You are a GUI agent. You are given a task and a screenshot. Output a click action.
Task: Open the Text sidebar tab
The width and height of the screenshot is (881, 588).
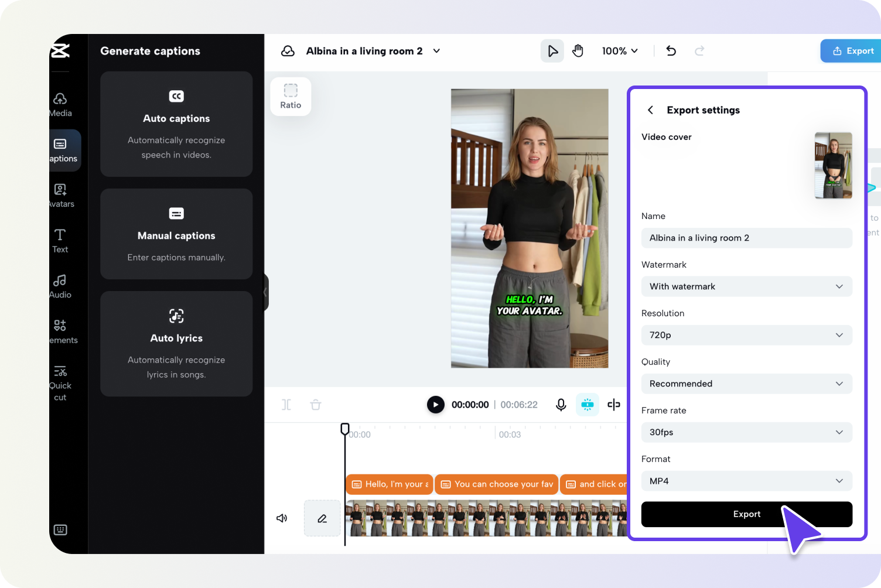click(60, 241)
